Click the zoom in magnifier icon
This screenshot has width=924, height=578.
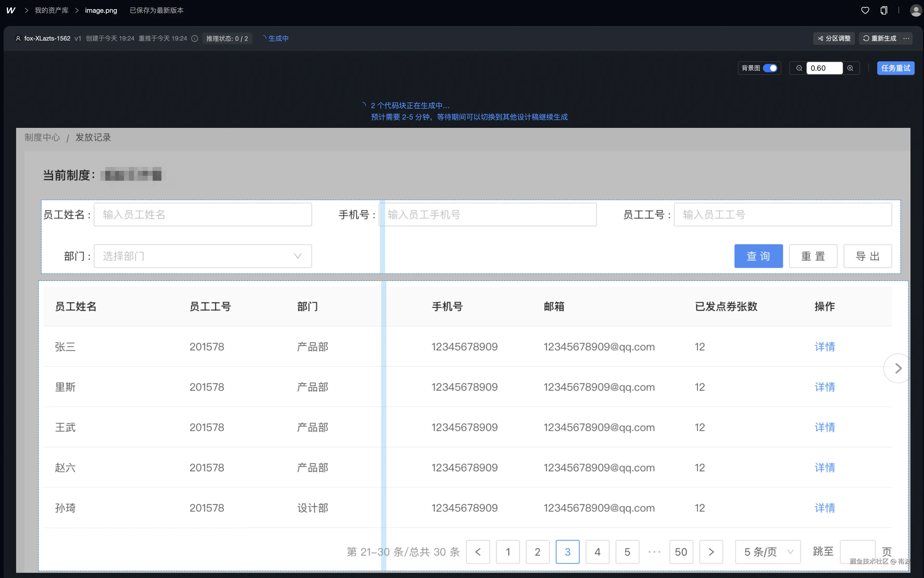coord(850,68)
